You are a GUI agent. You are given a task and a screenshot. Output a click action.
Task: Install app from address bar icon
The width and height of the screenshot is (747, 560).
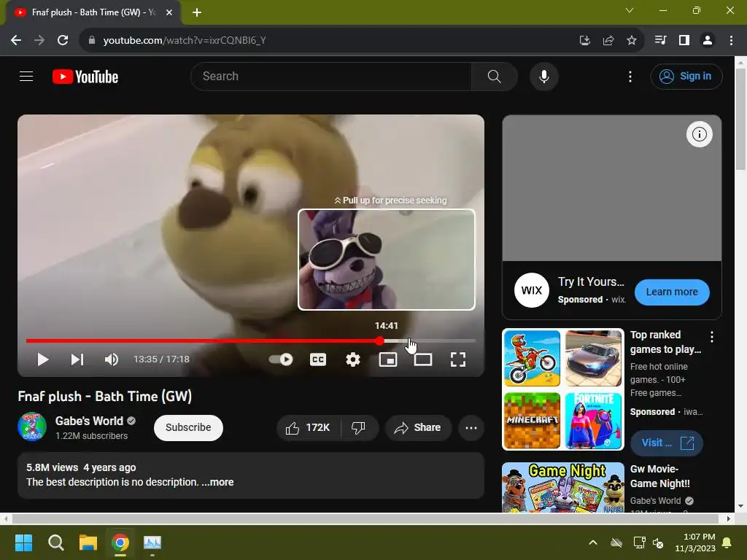(x=584, y=41)
